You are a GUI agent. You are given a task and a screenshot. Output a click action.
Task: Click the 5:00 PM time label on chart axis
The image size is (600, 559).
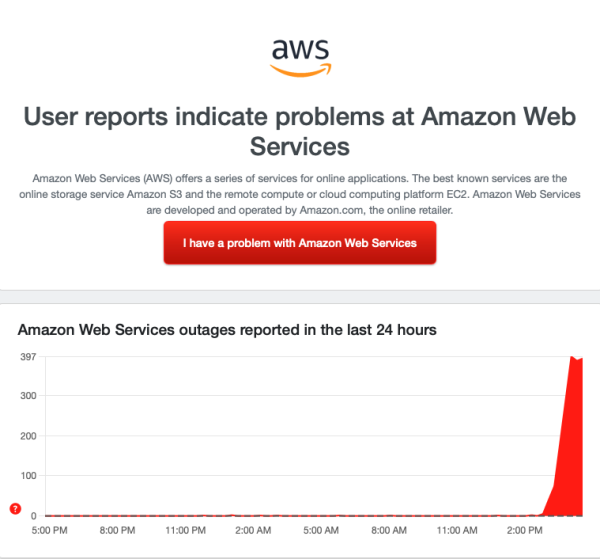50,529
